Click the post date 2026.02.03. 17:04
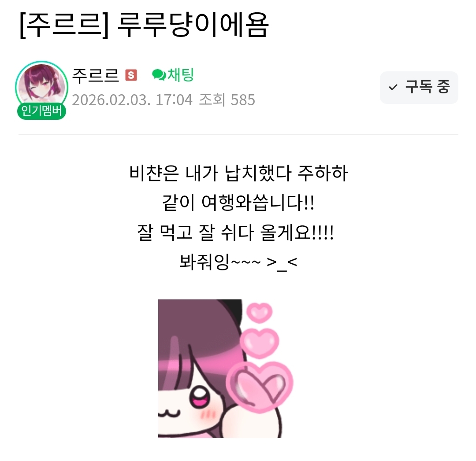 (x=132, y=100)
